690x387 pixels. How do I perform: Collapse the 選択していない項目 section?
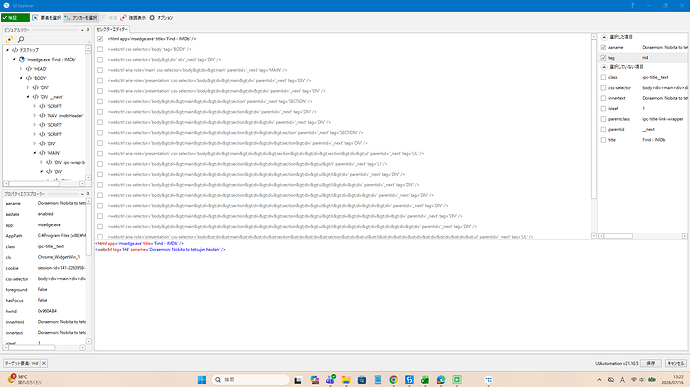pyautogui.click(x=604, y=67)
